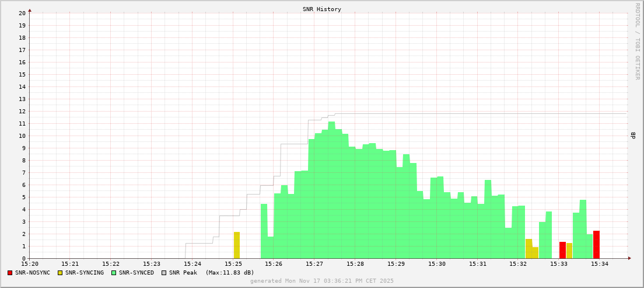This screenshot has height=288, width=644.
Task: Click the arrowhead atop the y-axis
Action: [x=30, y=10]
